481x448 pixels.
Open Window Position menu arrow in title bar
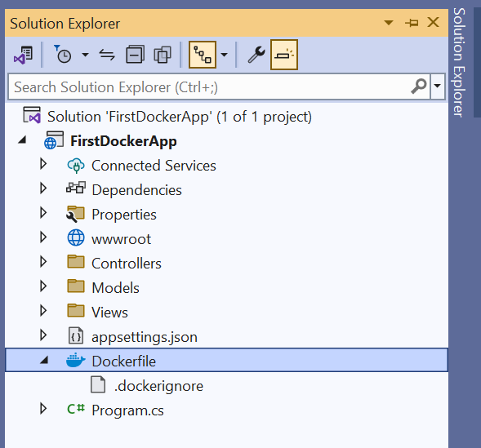tap(389, 23)
